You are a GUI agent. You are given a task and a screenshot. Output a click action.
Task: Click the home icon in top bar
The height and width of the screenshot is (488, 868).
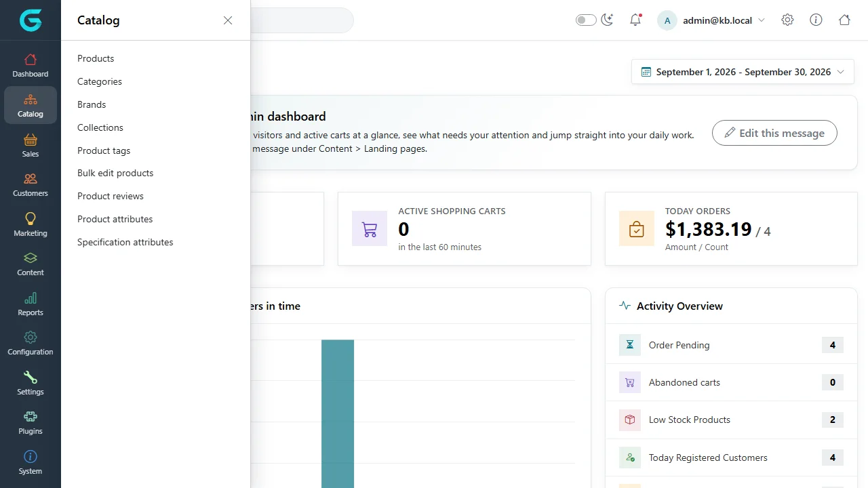[x=844, y=20]
